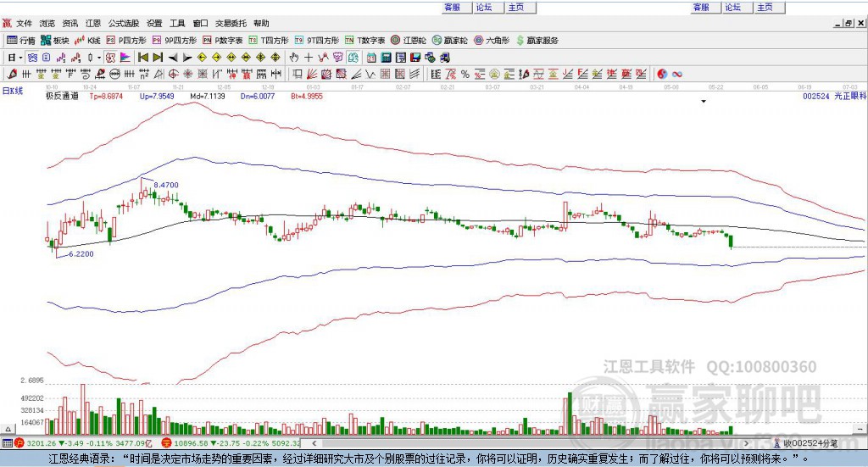The image size is (868, 467).
Task: Click the left 客服 link
Action: (453, 7)
